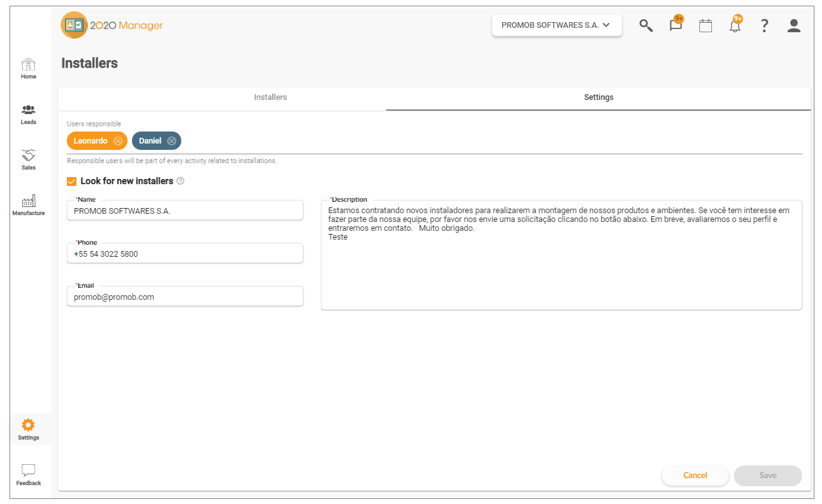Click the Save button
Image resolution: width=822 pixels, height=504 pixels.
768,476
